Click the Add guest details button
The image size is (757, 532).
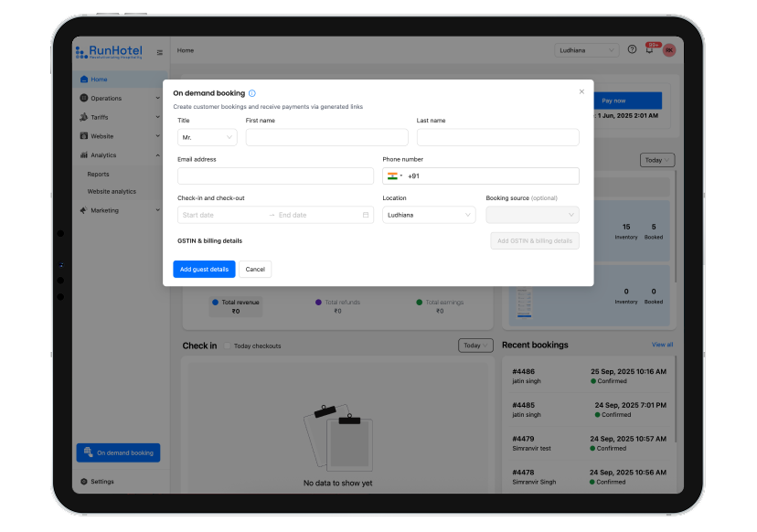click(x=204, y=270)
